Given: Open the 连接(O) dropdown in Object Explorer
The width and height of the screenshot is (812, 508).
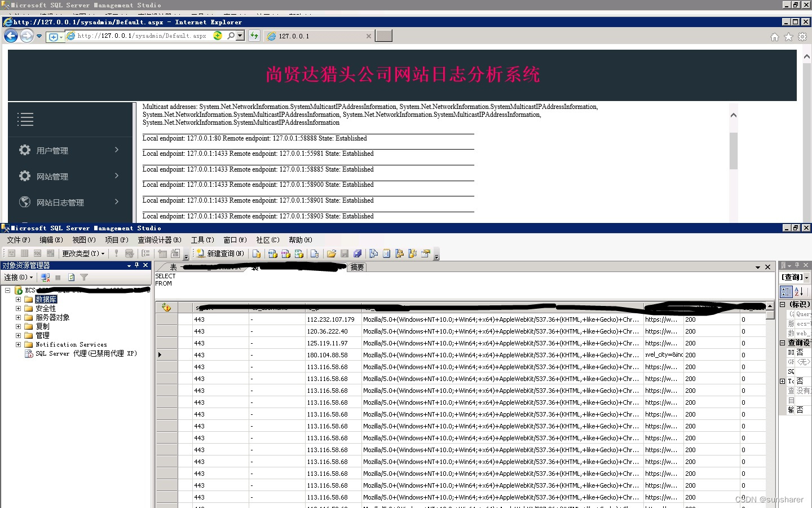Looking at the screenshot, I should click(19, 277).
